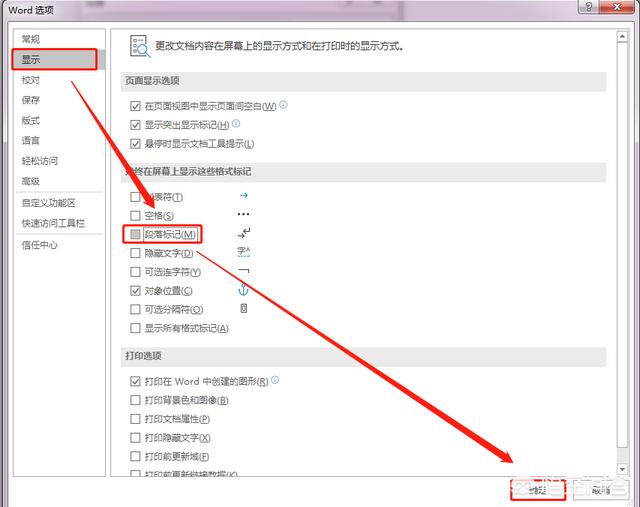The width and height of the screenshot is (640, 507).
Task: Enable 打印文档属性(P) checkbox
Action: coord(135,419)
